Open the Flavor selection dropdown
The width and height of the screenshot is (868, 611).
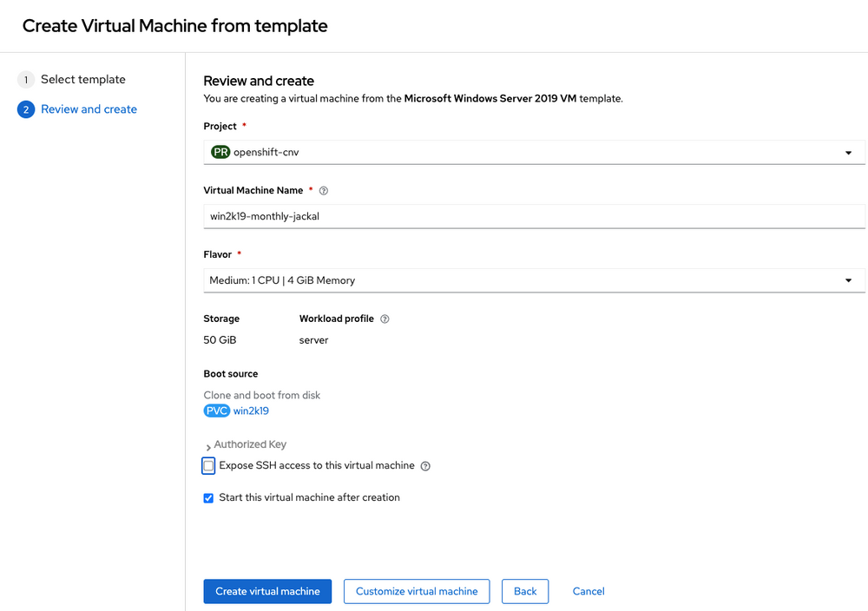(x=534, y=279)
